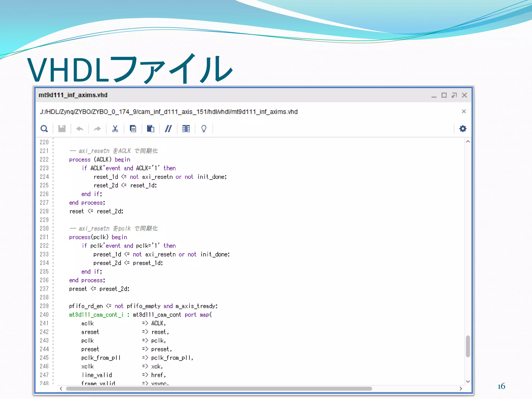
Task: Open editor settings gear icon
Action: (x=463, y=129)
